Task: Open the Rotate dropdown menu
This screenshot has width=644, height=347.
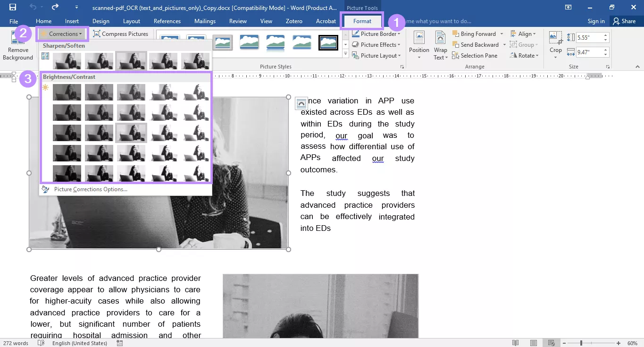Action: (524, 55)
